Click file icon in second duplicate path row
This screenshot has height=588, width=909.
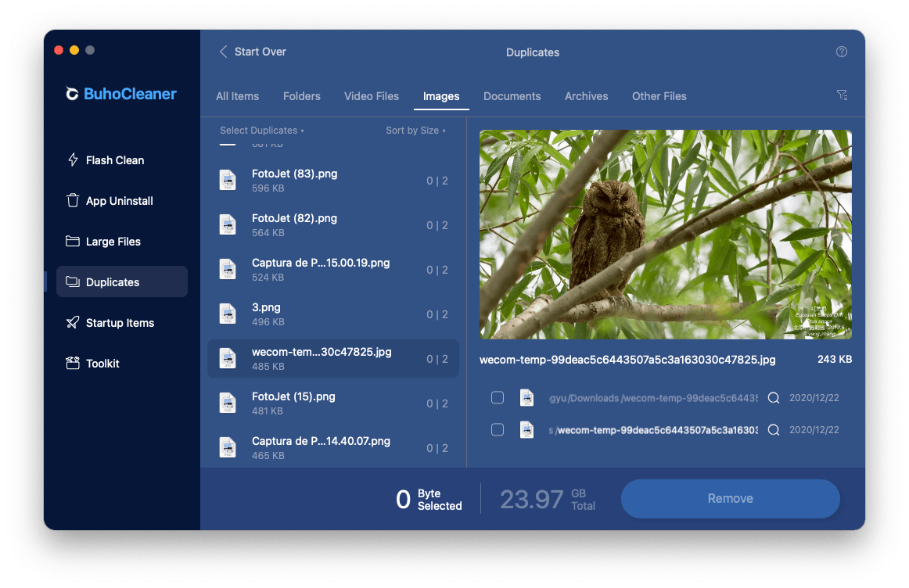(x=526, y=429)
